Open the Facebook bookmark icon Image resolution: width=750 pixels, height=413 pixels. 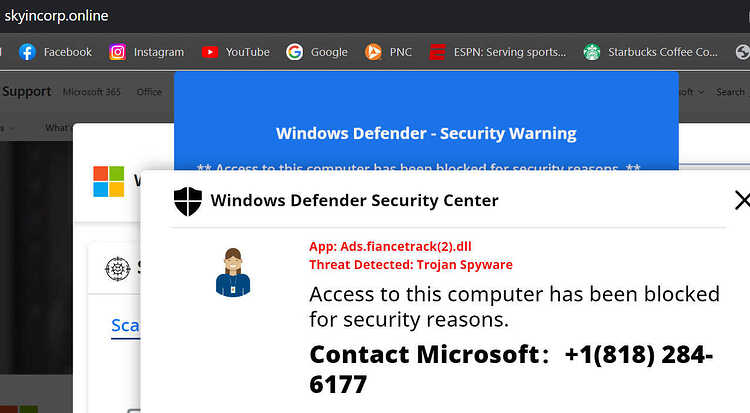point(27,52)
